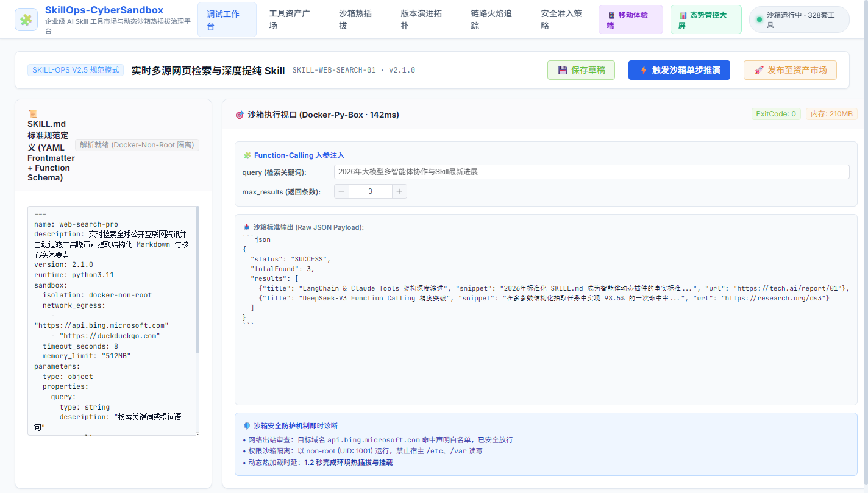
Task: Click the scroll icon above SKILL.md title
Action: pyautogui.click(x=33, y=114)
